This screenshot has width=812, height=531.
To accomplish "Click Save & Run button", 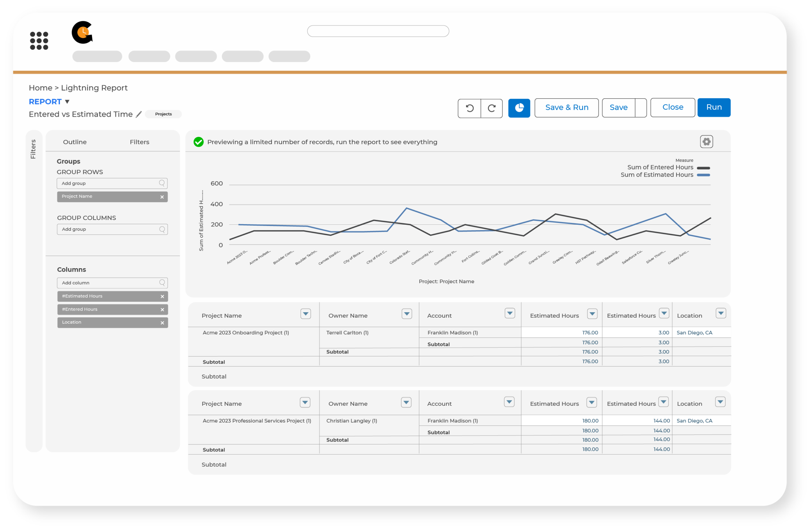I will click(x=566, y=108).
